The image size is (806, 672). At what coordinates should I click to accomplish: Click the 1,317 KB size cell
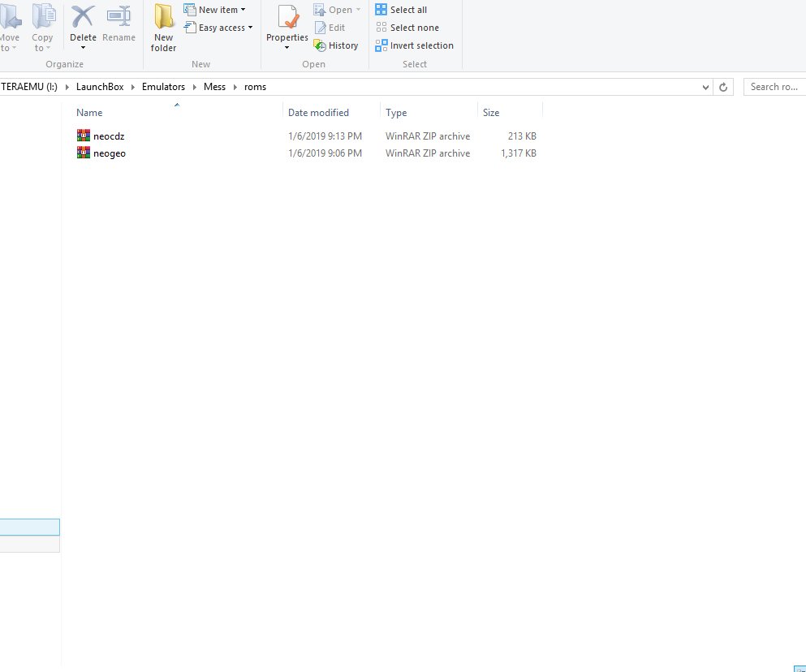pos(518,153)
